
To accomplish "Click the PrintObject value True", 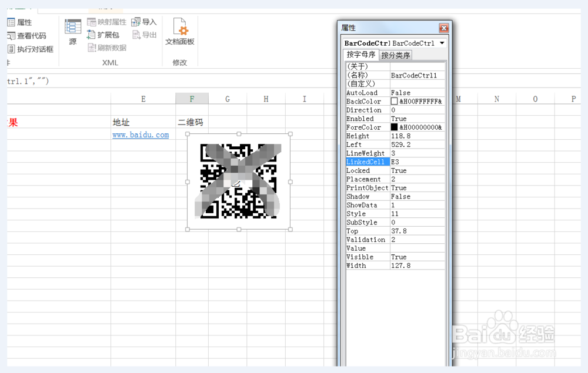I will pyautogui.click(x=417, y=187).
